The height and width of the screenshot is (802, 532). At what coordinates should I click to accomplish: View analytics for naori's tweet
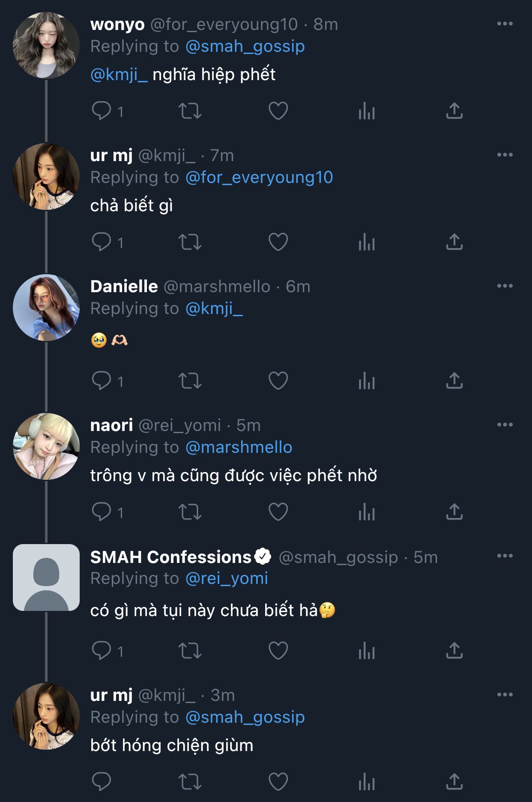tap(367, 512)
